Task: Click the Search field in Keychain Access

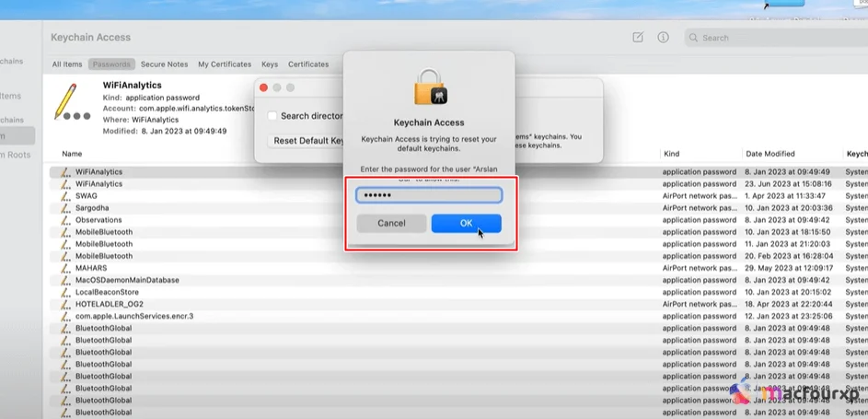Action: (776, 38)
